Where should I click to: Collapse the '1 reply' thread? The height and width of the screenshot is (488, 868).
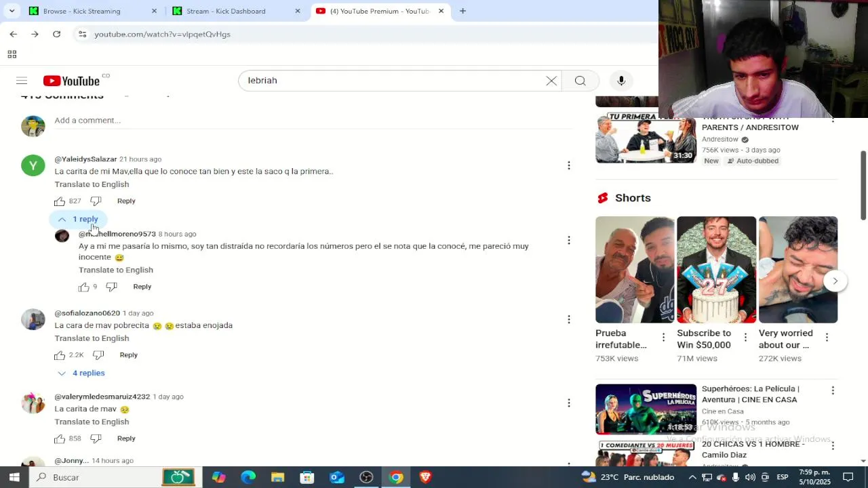pyautogui.click(x=78, y=219)
